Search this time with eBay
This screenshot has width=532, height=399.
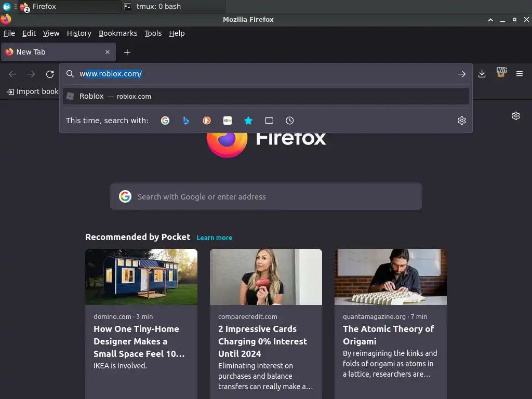click(x=228, y=121)
